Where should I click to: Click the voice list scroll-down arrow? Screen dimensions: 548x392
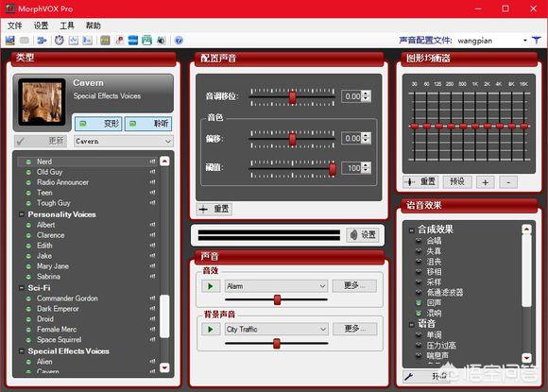(x=164, y=367)
